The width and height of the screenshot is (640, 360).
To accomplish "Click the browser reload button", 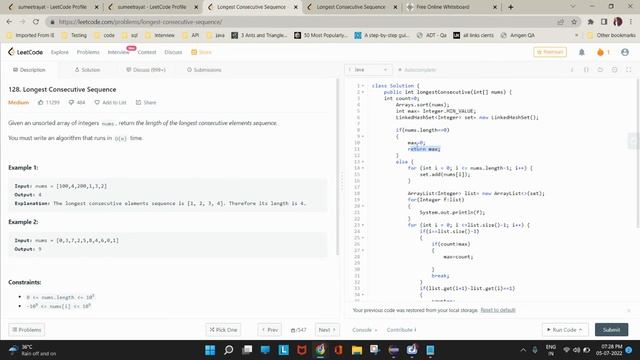I will coord(36,22).
